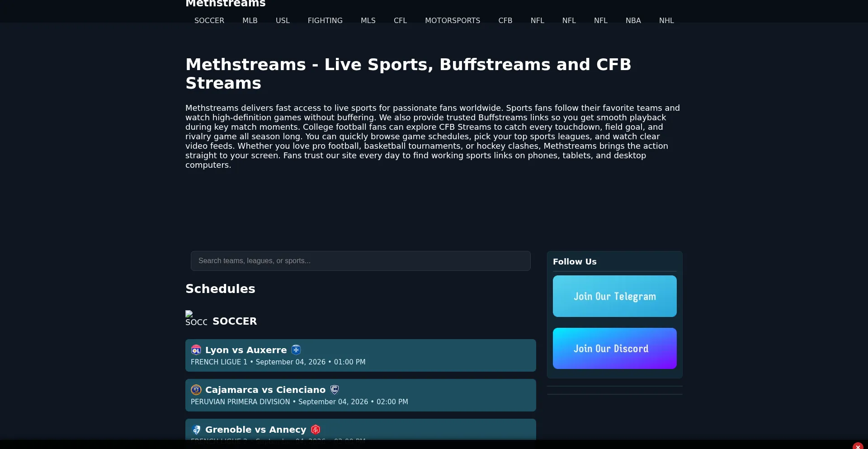Go to the MLB section
Image resolution: width=868 pixels, height=449 pixels.
(x=250, y=21)
